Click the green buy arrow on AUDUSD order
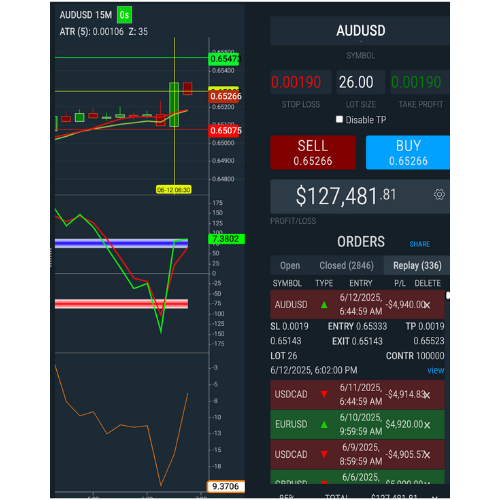 324,305
